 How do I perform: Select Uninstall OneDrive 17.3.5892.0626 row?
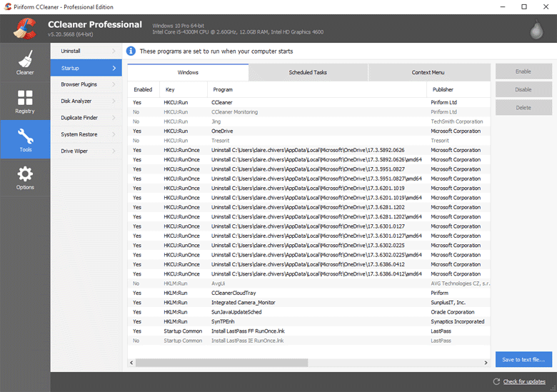coord(308,150)
